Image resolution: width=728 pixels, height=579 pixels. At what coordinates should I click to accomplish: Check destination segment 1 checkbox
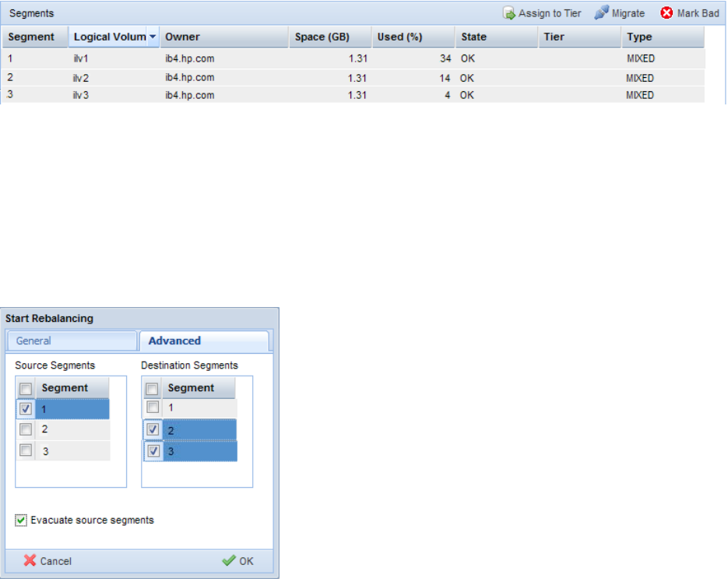(x=153, y=408)
